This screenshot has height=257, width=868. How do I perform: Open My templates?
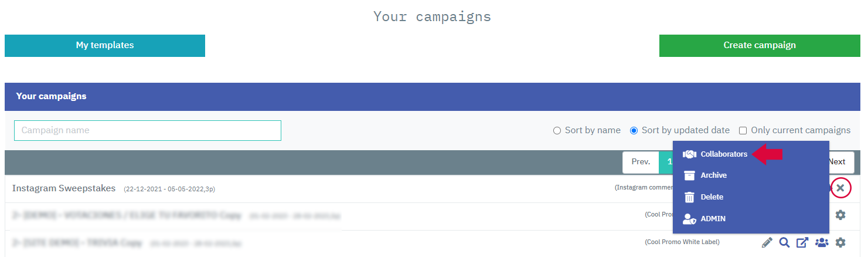[x=105, y=45]
